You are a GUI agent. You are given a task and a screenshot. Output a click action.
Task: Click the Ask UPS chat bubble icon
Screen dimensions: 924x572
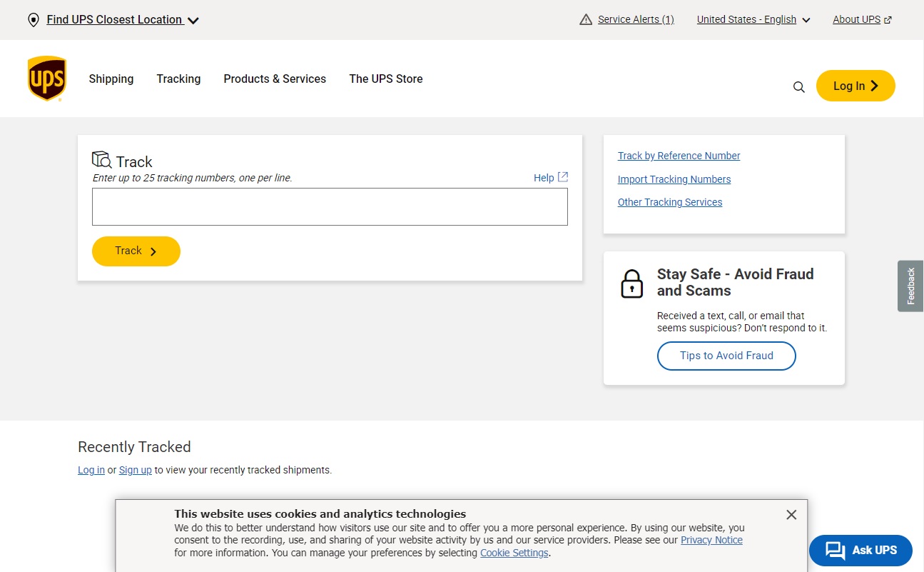835,551
